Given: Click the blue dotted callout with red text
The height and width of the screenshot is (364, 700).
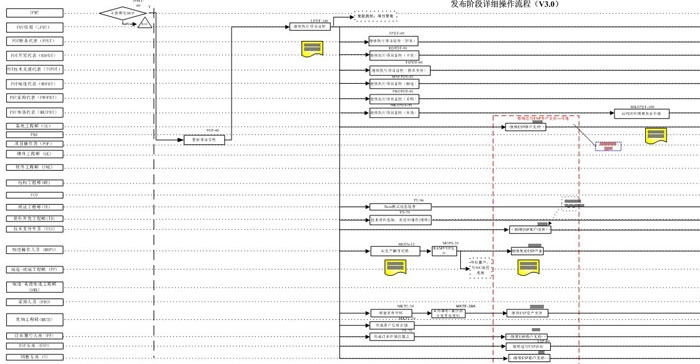Looking at the screenshot, I should (x=608, y=146).
